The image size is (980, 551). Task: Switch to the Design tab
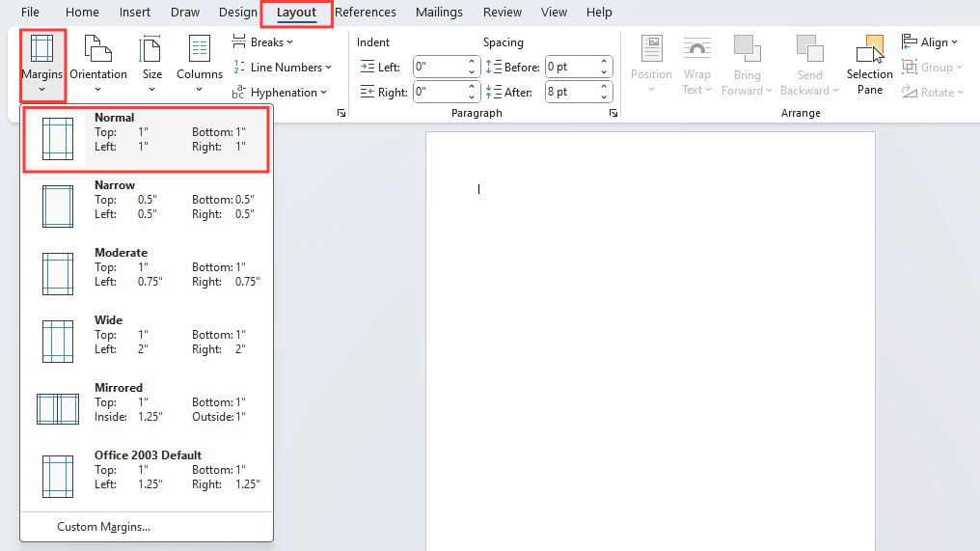click(237, 12)
